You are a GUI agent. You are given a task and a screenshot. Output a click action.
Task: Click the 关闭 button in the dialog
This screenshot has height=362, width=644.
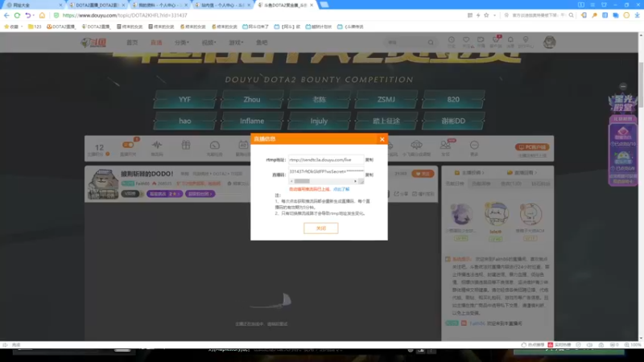pos(320,228)
